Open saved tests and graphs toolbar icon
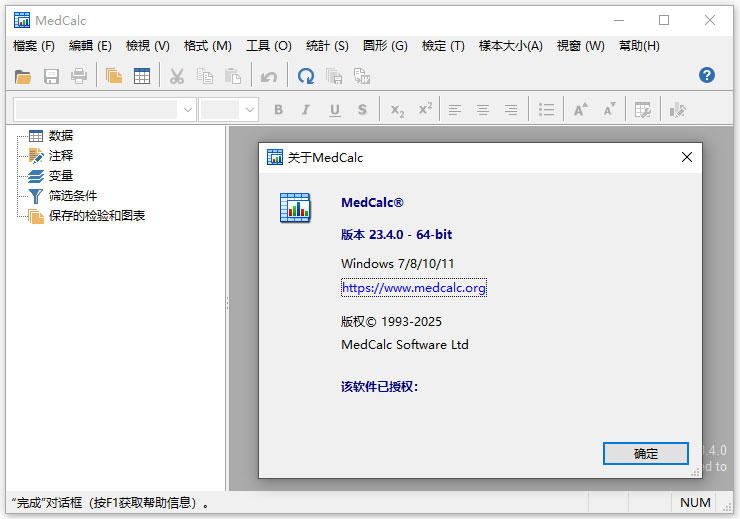This screenshot has height=519, width=740. 114,76
